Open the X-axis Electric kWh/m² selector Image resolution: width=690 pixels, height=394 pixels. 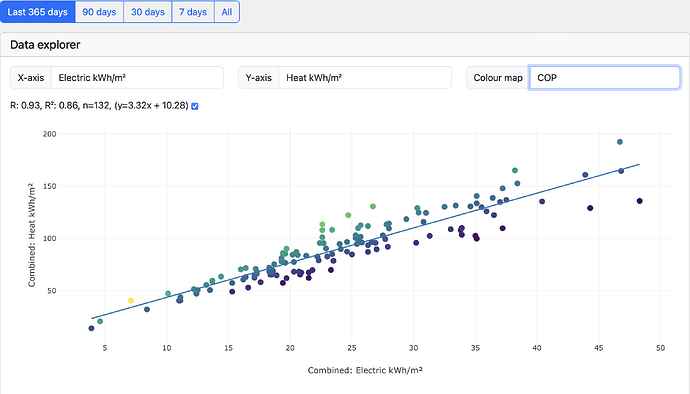click(137, 77)
